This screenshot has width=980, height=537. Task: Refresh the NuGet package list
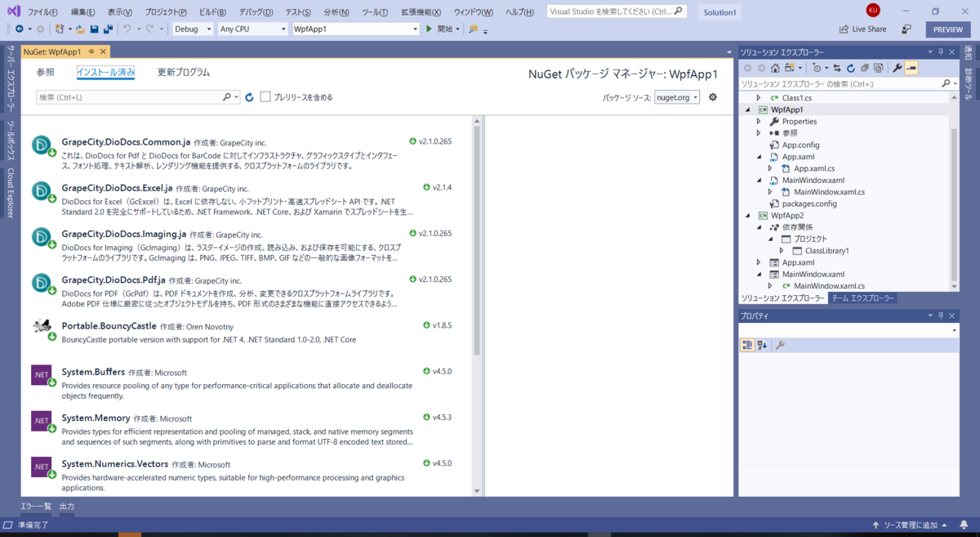pos(250,97)
